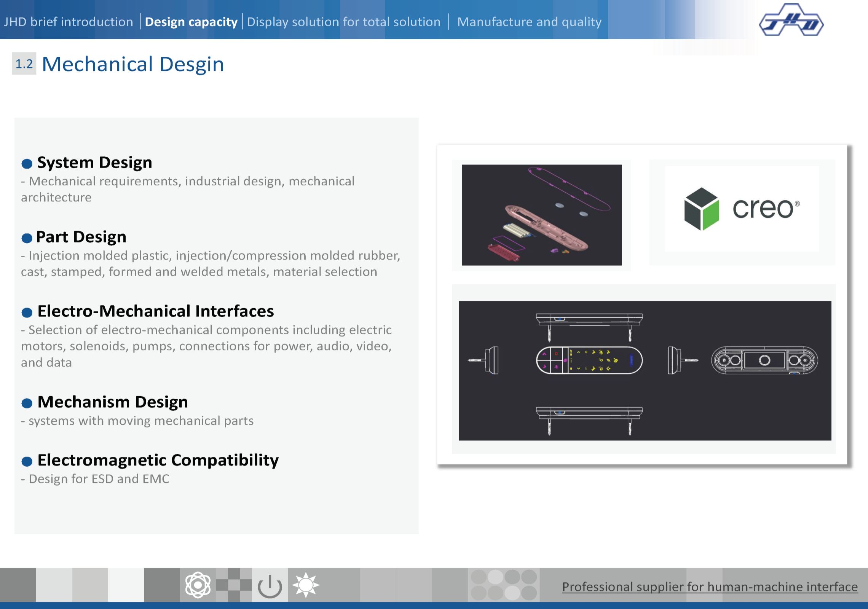Viewport: 868px width, 609px height.
Task: Click the power symbol icon in footer
Action: [270, 586]
